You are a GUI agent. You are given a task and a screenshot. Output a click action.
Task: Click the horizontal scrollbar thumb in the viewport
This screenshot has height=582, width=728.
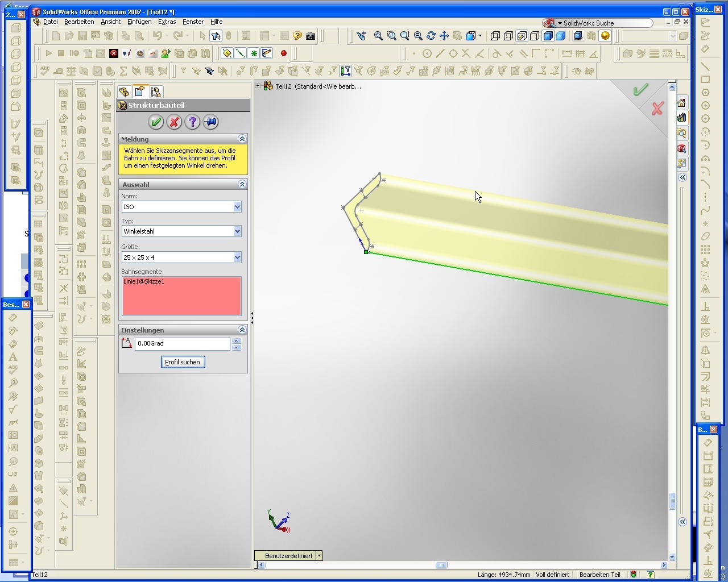pos(441,565)
